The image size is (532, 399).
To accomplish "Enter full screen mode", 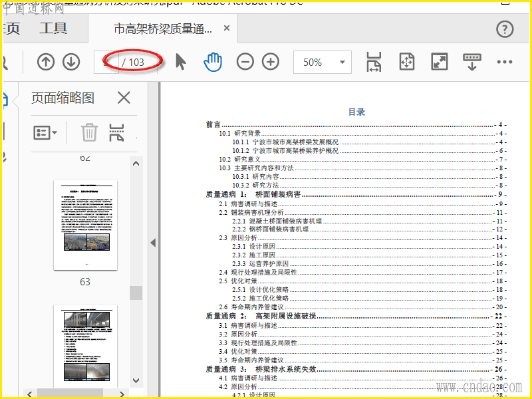I will [440, 62].
